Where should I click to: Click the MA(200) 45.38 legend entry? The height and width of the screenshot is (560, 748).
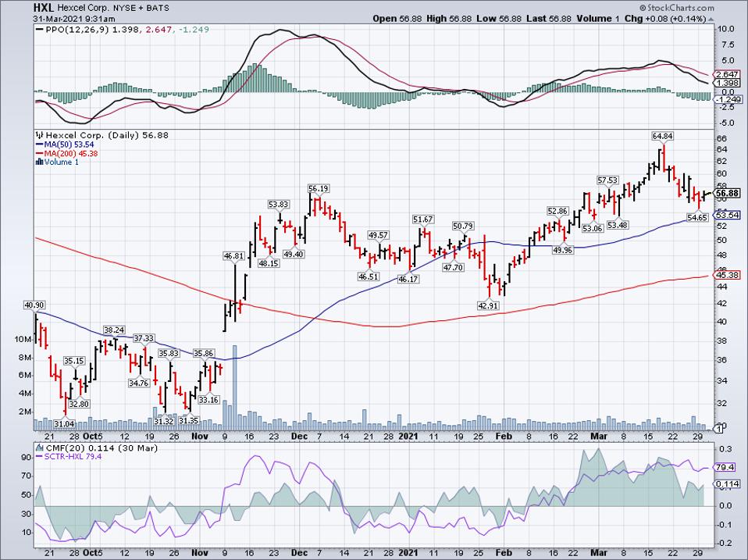[71, 154]
